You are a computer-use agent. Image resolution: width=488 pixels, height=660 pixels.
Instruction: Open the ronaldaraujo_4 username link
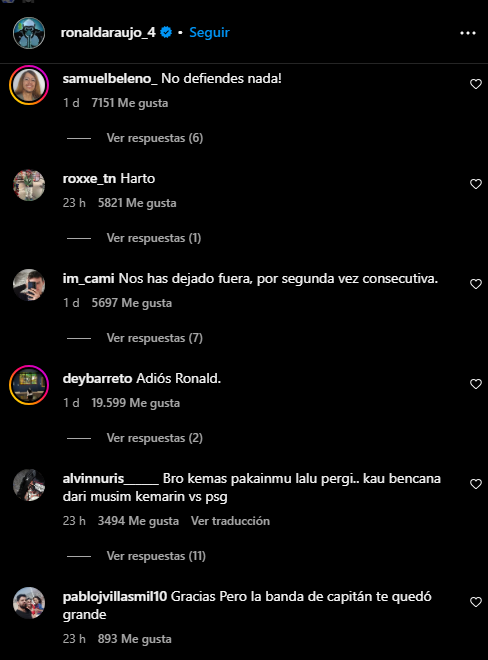point(108,32)
